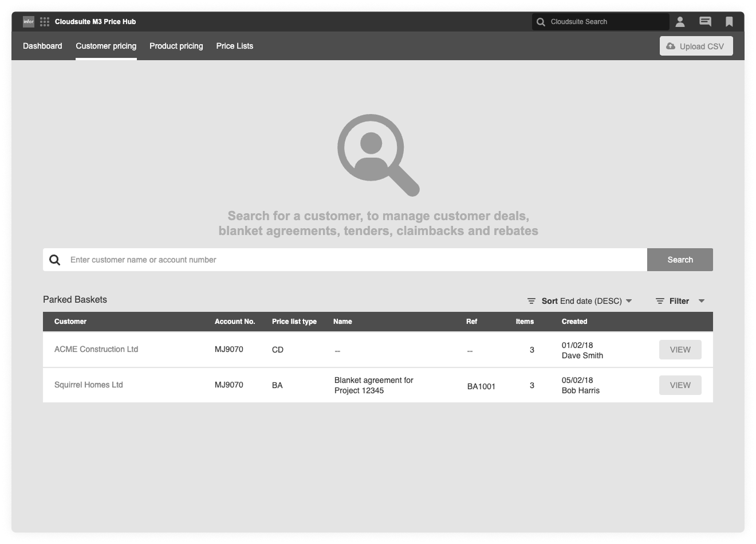The height and width of the screenshot is (544, 756).
Task: Open the messages chat icon
Action: tap(706, 22)
